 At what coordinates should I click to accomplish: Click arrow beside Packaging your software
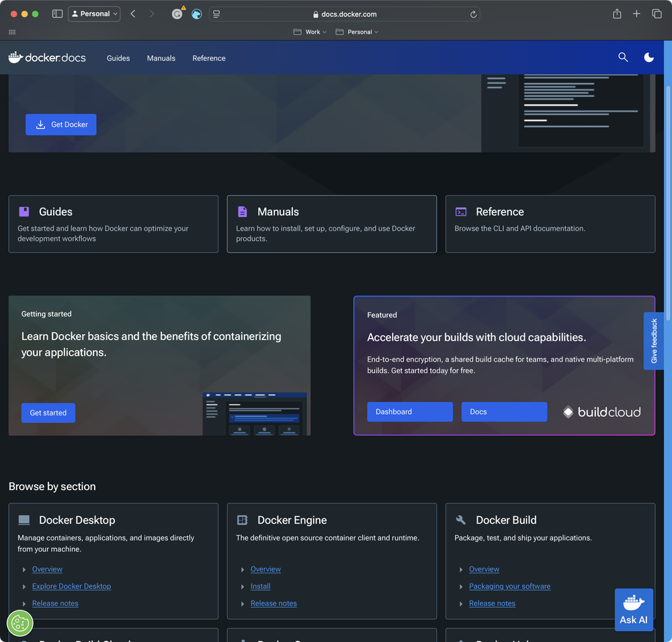pos(461,587)
